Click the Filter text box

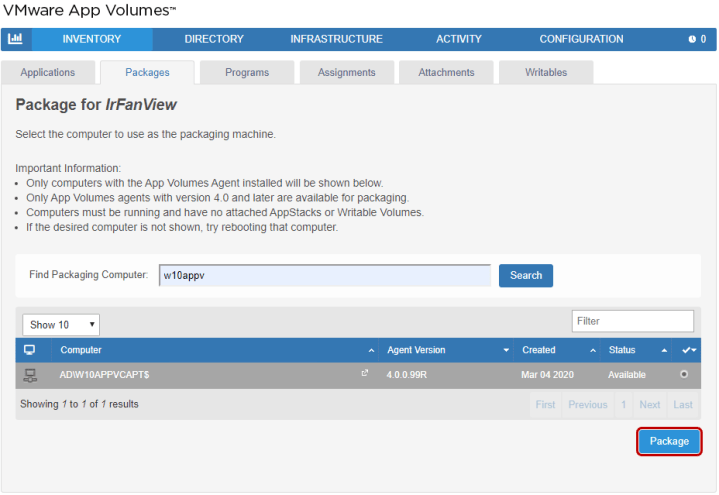[632, 321]
